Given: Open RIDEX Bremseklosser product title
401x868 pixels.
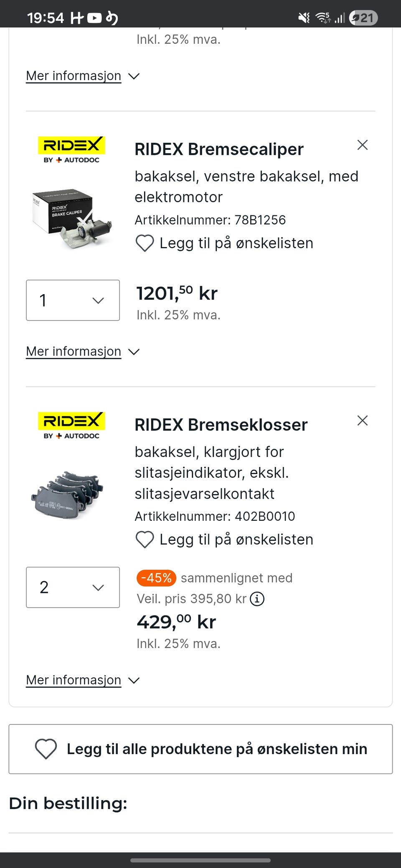Looking at the screenshot, I should pos(221,425).
